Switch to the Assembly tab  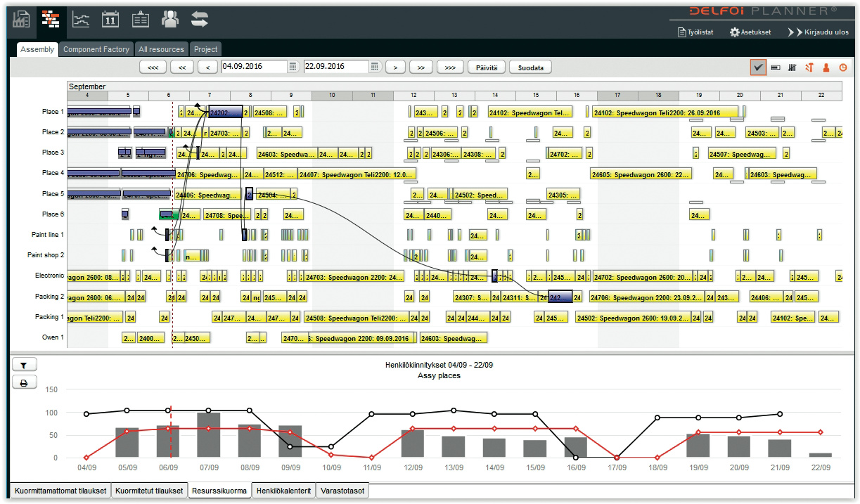coord(37,49)
